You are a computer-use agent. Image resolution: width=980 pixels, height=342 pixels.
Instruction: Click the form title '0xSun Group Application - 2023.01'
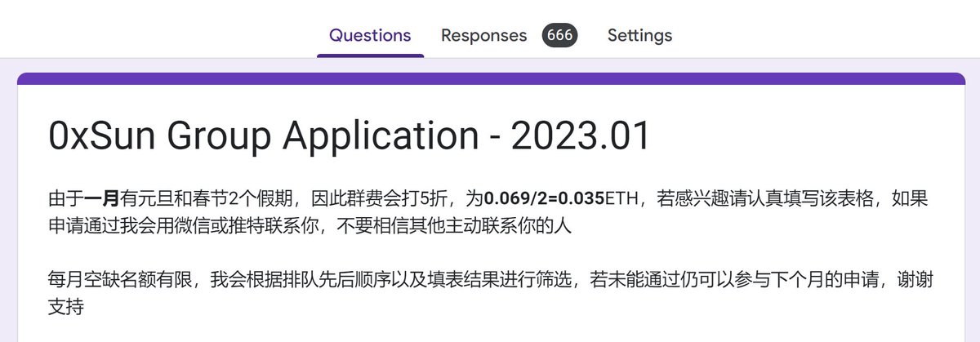pyautogui.click(x=350, y=137)
